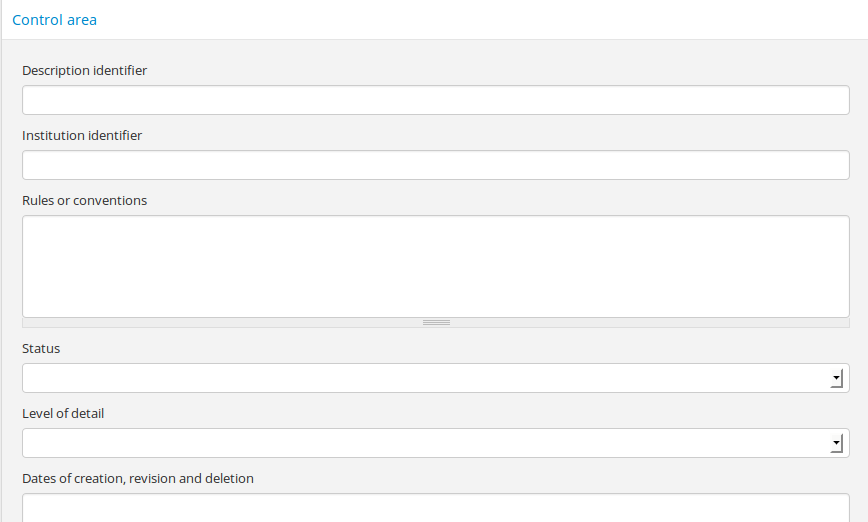Click the Status field label
This screenshot has width=868, height=522.
41,348
